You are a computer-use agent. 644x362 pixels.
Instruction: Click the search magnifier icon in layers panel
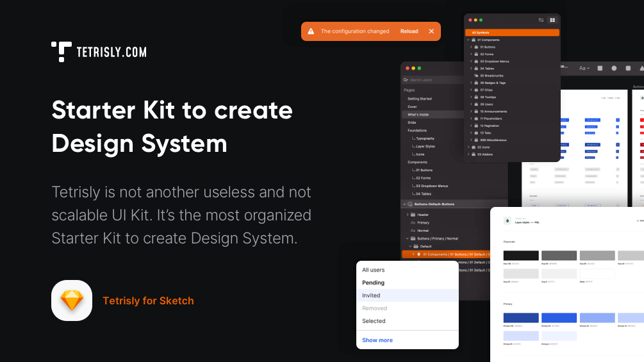click(x=406, y=80)
